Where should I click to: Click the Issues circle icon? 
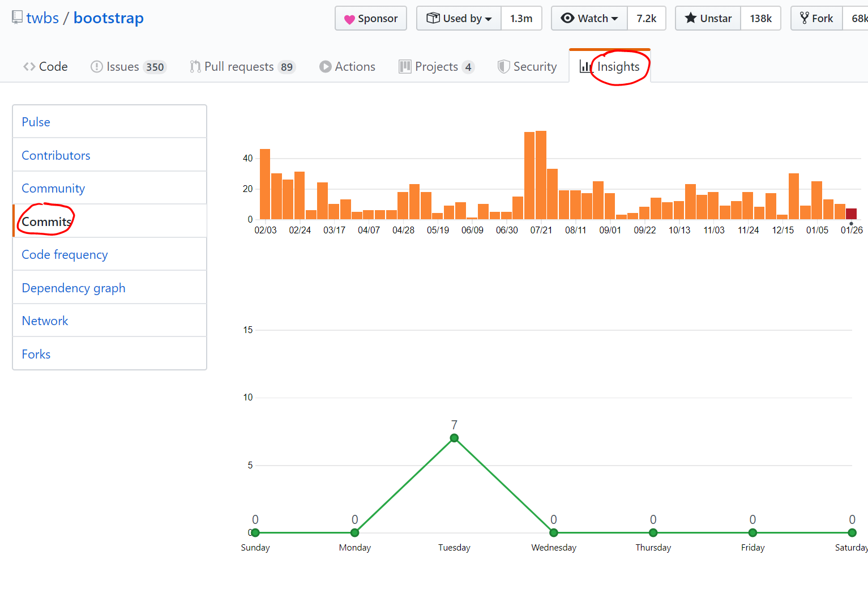coord(97,67)
